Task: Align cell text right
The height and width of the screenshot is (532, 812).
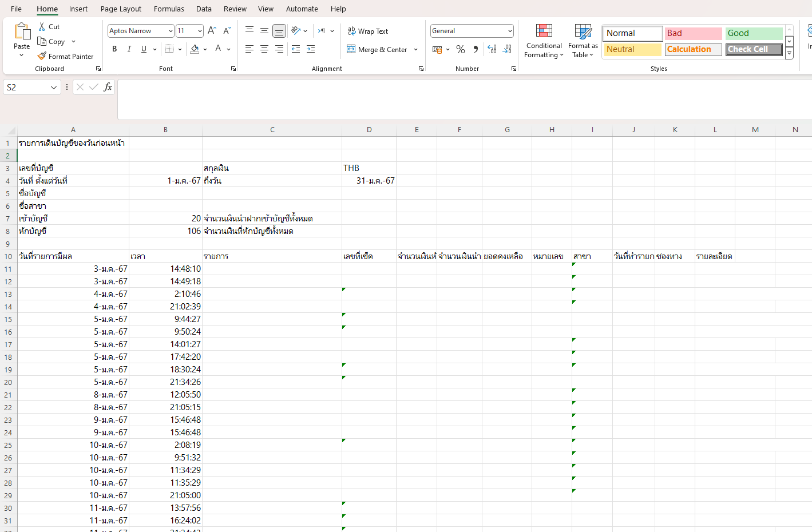Action: tap(279, 49)
